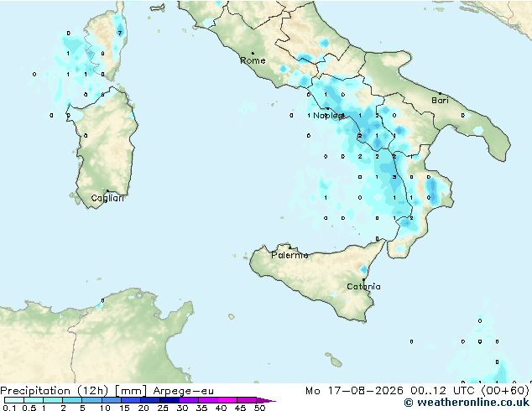
Task: Click the '(00+60)' forecast offset text
Action: [505, 391]
